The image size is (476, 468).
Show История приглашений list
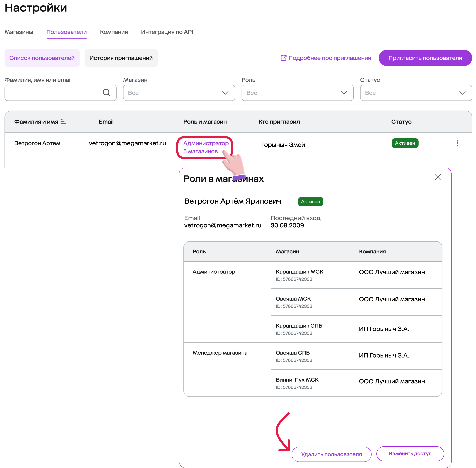click(121, 58)
